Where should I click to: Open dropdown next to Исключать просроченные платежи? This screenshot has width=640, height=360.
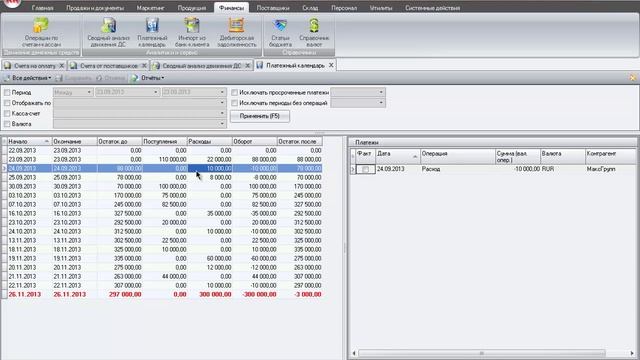381,92
